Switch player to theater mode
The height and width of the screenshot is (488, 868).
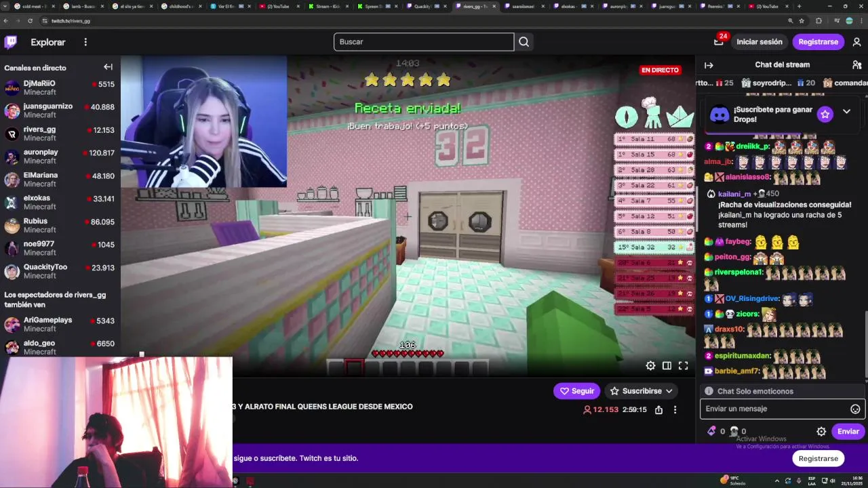[x=667, y=366]
